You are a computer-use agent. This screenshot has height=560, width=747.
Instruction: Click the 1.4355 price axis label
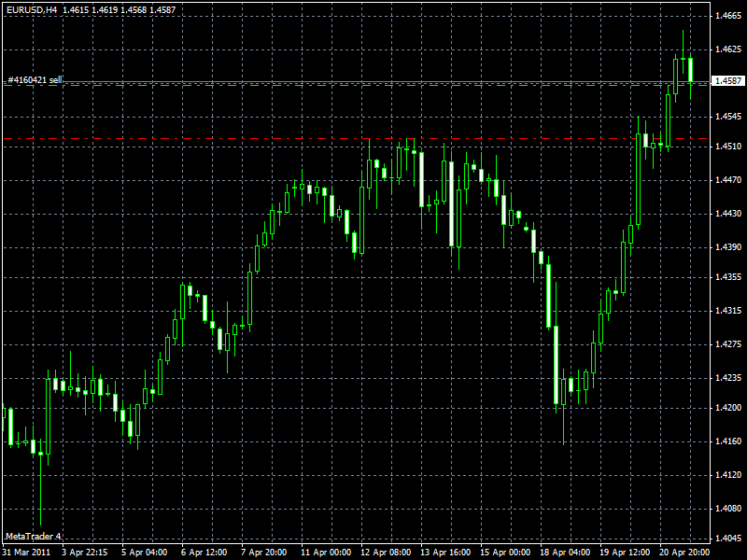(x=728, y=277)
